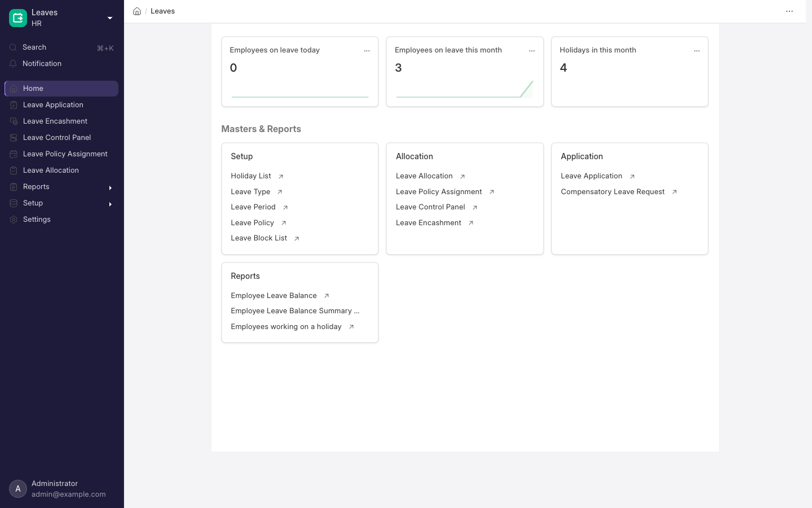Image resolution: width=812 pixels, height=508 pixels.
Task: Click the Search shortcut field in sidebar
Action: [61, 47]
